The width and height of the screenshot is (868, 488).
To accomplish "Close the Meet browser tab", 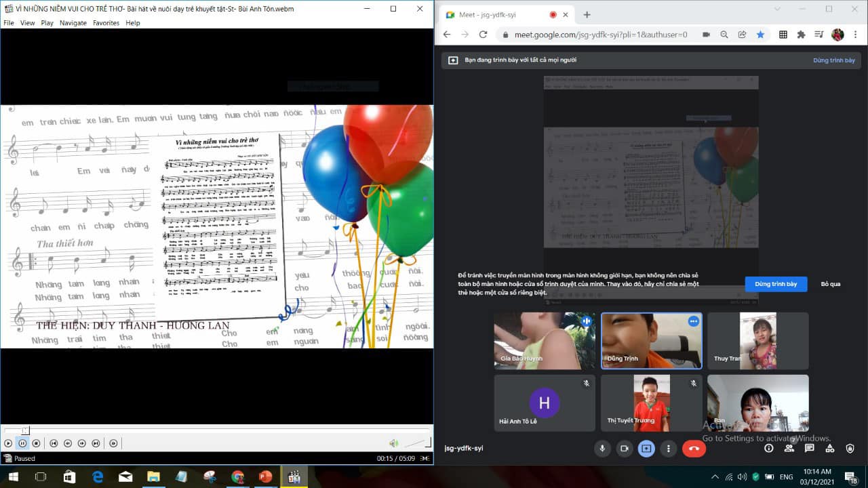I will coord(566,15).
